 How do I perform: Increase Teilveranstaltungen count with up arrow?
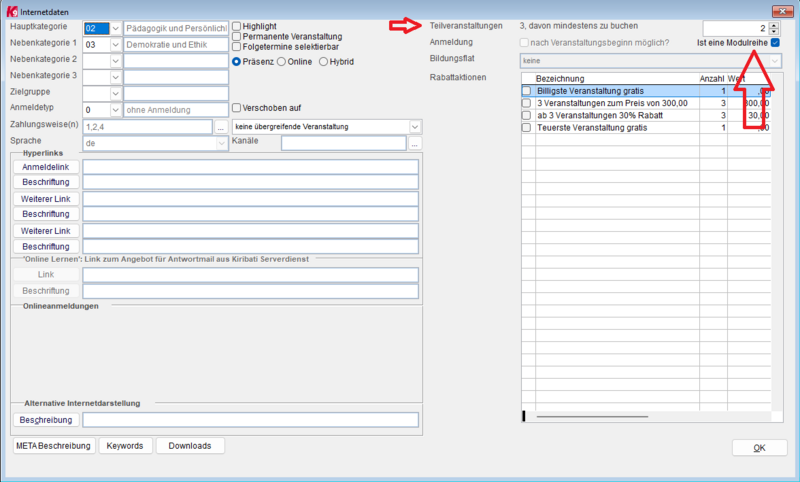[x=774, y=24]
